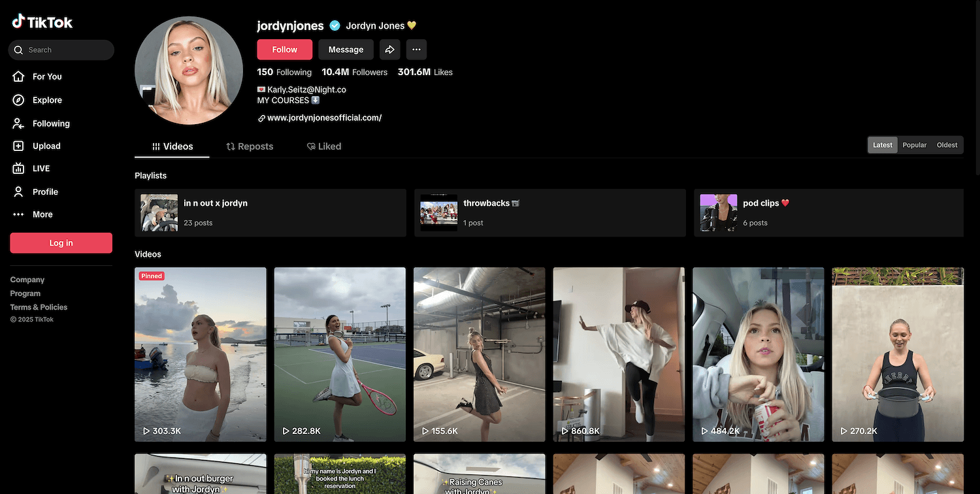Open the pinned beach video thumbnail

pos(201,354)
